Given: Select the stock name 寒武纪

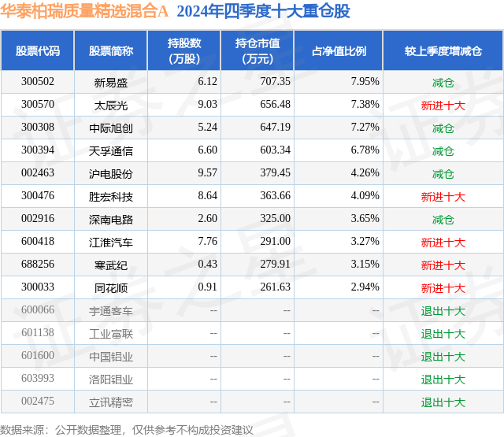Looking at the screenshot, I should coord(111,265).
